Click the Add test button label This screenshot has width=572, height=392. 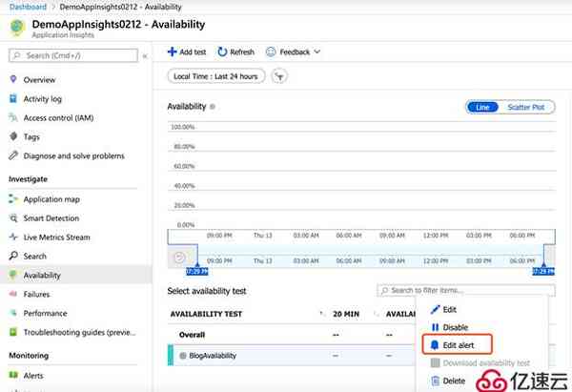coord(193,52)
